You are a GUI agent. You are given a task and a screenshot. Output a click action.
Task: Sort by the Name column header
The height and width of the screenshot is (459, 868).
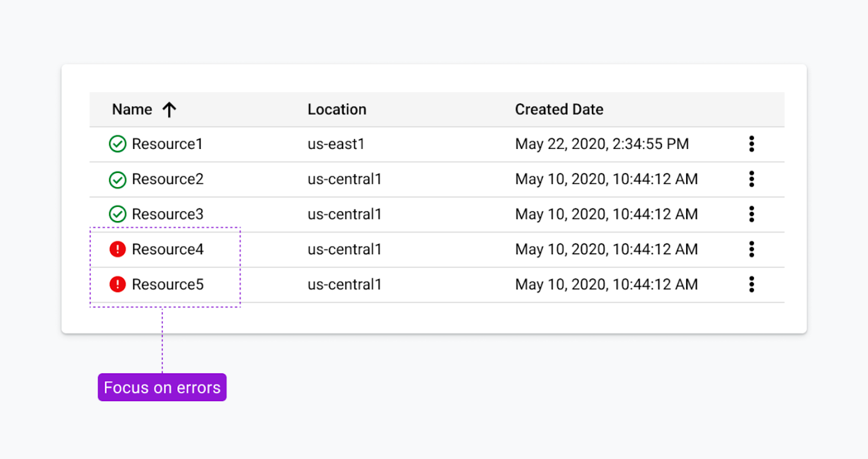pos(132,110)
